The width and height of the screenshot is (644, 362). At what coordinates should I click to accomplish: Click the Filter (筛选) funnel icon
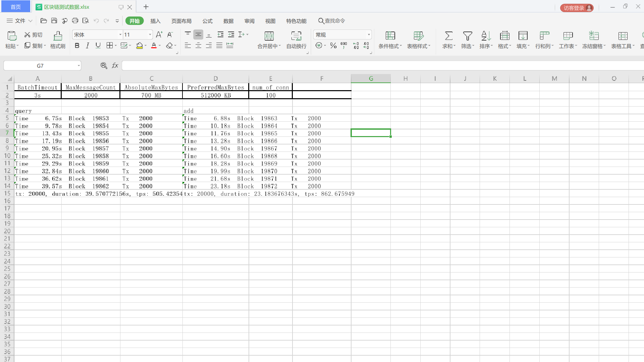pos(467,36)
